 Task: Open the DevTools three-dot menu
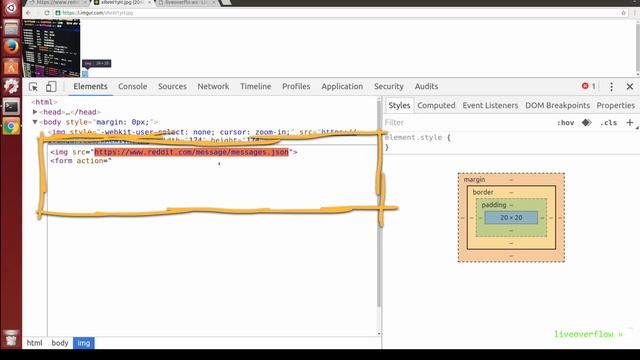(611, 87)
